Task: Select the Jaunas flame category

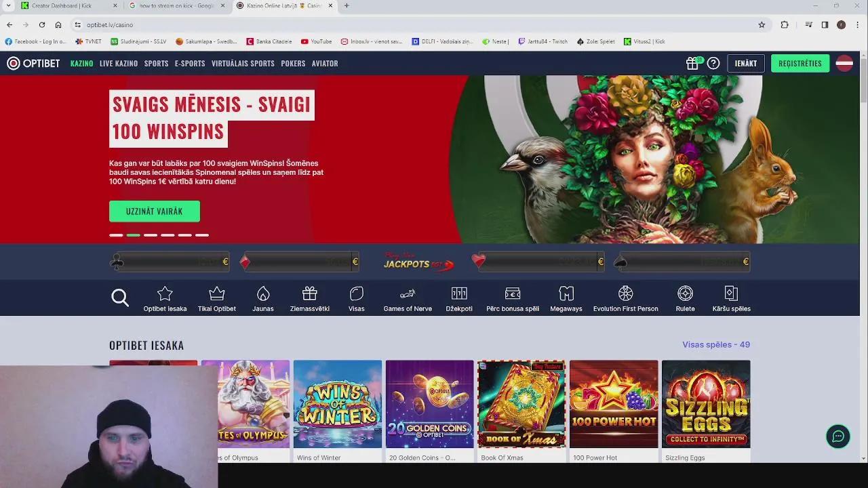Action: pyautogui.click(x=263, y=299)
